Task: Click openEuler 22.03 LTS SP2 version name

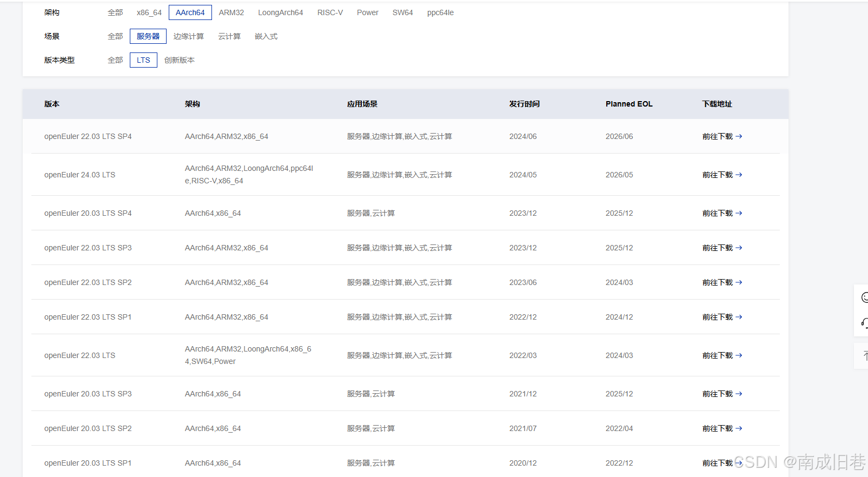Action: [88, 282]
